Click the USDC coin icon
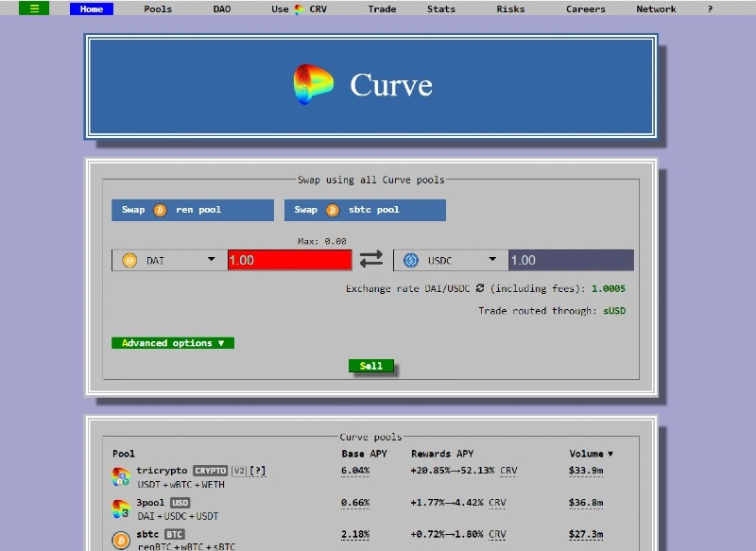The height and width of the screenshot is (551, 756). pos(411,260)
